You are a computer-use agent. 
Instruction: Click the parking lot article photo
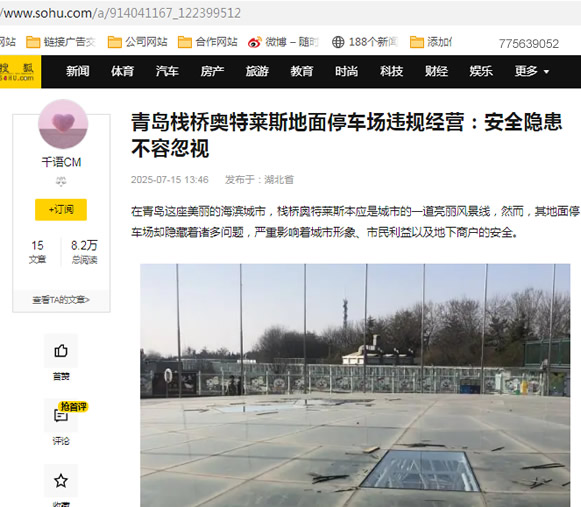pos(355,385)
